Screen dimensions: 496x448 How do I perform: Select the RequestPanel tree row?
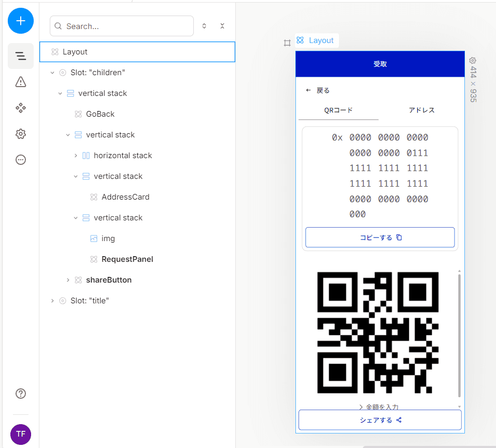pyautogui.click(x=137, y=259)
